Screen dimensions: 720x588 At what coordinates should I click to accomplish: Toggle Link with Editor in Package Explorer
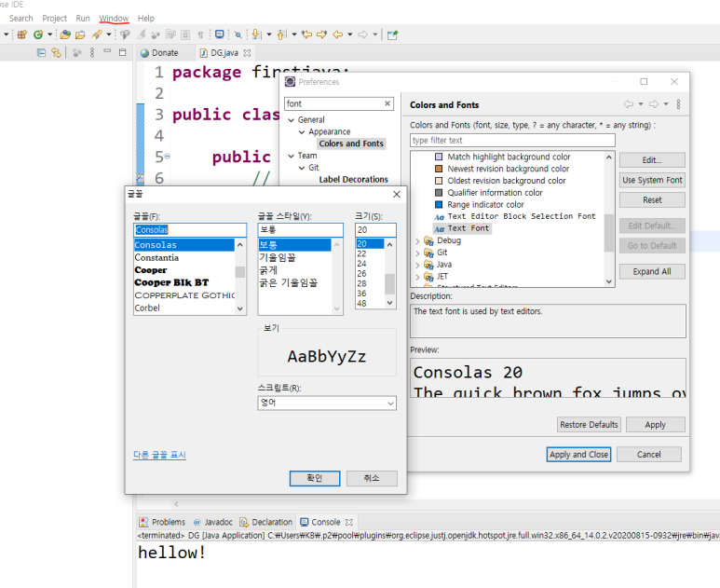click(56, 52)
